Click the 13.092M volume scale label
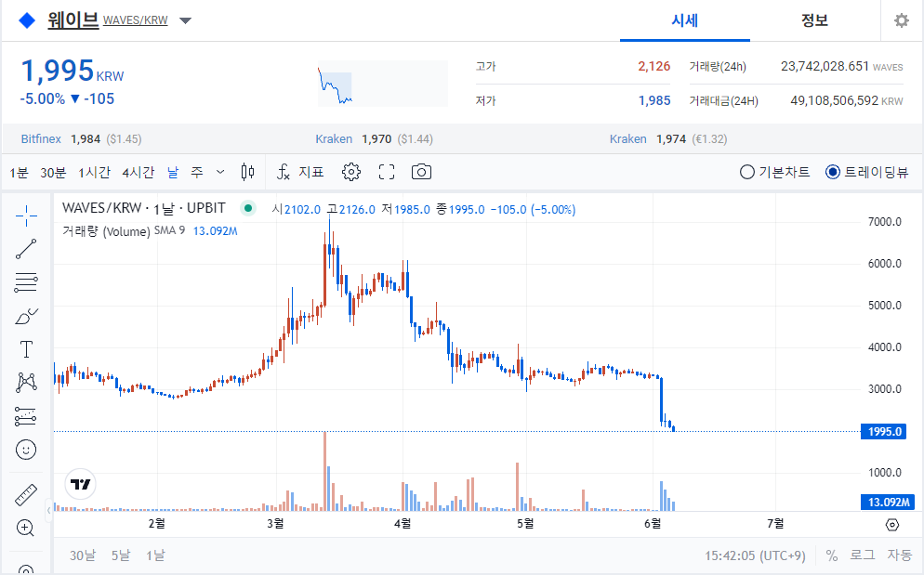This screenshot has height=575, width=924. (x=888, y=502)
